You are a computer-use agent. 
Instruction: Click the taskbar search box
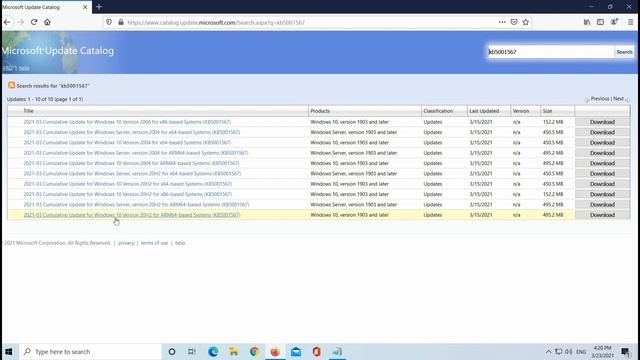90,351
